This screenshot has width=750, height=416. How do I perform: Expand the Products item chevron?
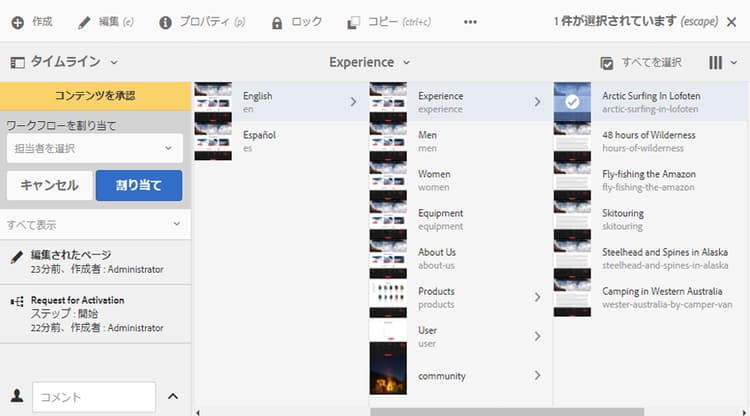[x=538, y=297]
